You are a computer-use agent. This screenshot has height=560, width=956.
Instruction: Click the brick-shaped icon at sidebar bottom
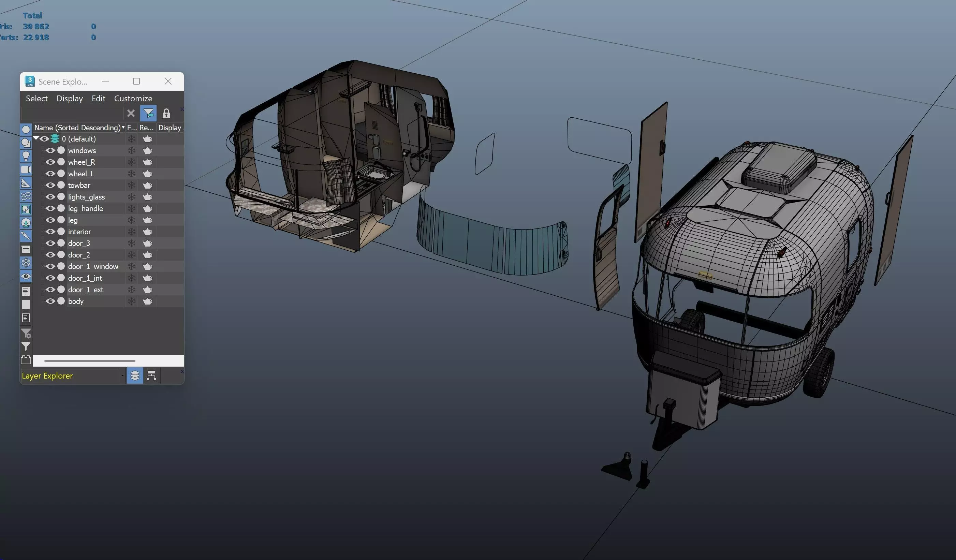point(26,360)
